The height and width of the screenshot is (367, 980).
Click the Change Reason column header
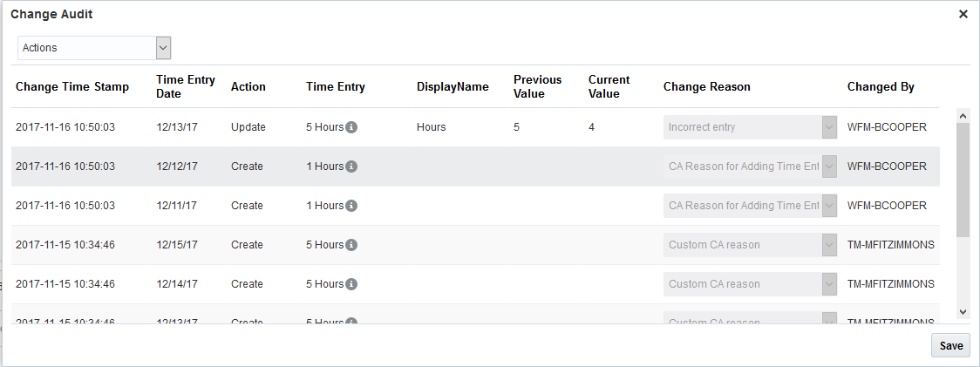tap(706, 86)
